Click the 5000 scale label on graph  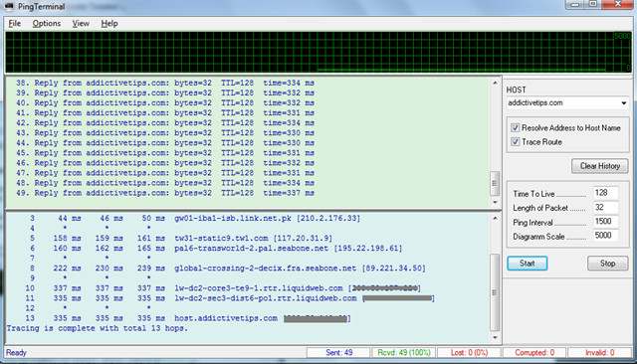(x=622, y=36)
